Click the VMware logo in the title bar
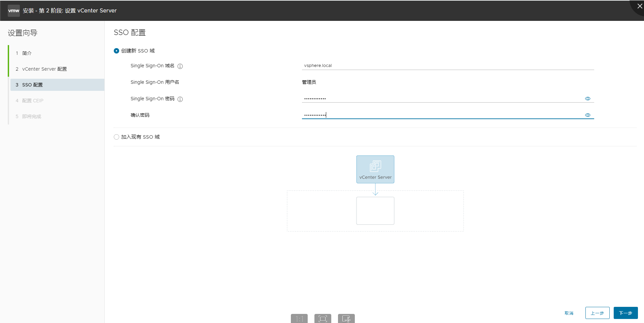This screenshot has height=323, width=644. 13,10
